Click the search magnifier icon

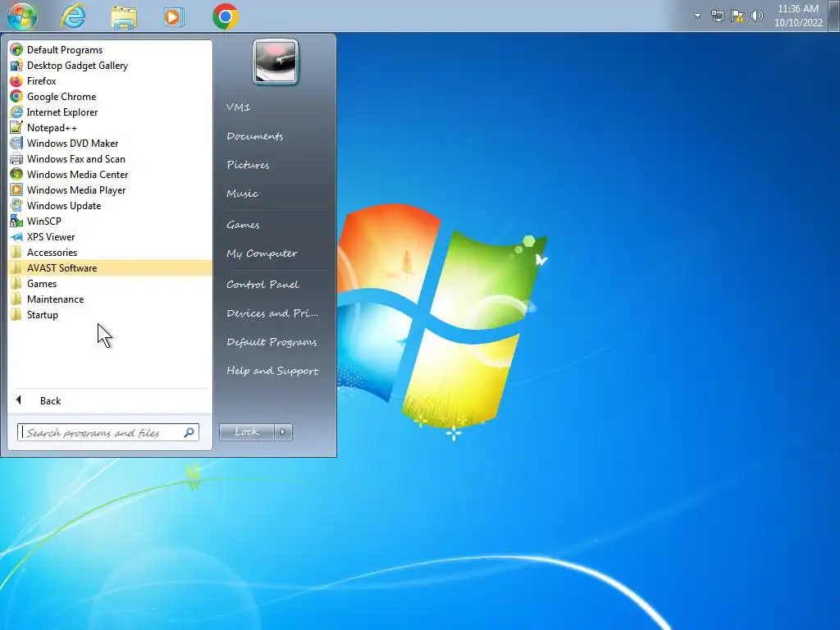[189, 432]
